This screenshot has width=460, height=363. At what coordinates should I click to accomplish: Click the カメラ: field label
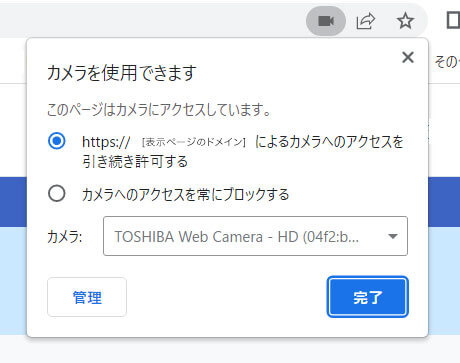click(65, 237)
